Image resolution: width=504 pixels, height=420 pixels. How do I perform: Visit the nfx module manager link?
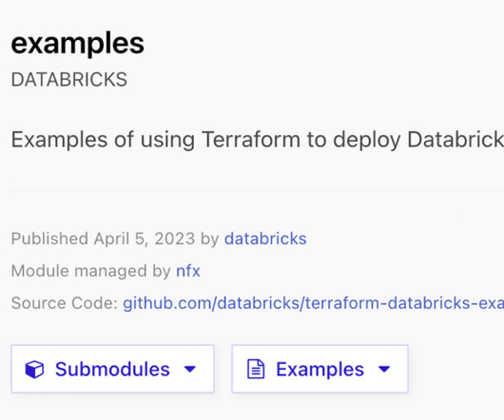tap(188, 271)
